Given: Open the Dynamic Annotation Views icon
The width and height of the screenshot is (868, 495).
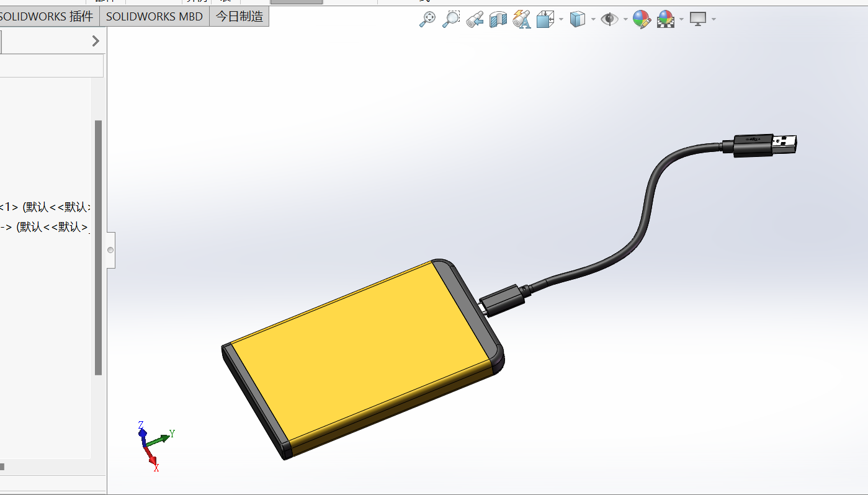Looking at the screenshot, I should point(522,19).
